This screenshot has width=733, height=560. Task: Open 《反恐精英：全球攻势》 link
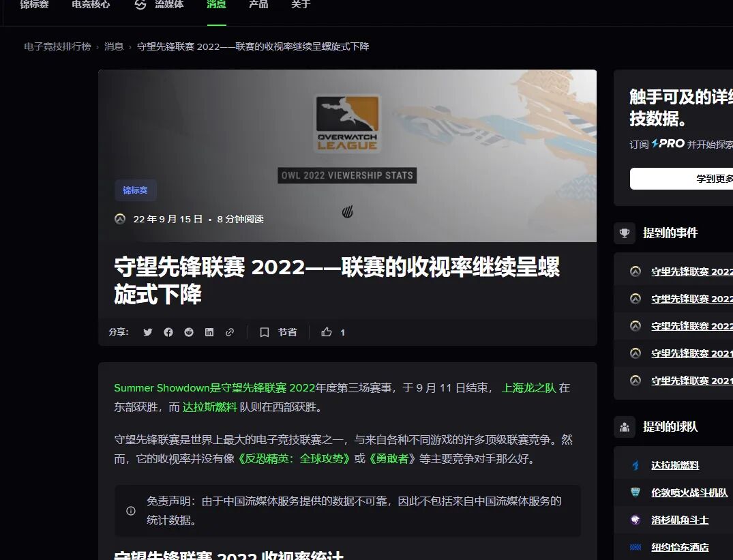click(294, 458)
